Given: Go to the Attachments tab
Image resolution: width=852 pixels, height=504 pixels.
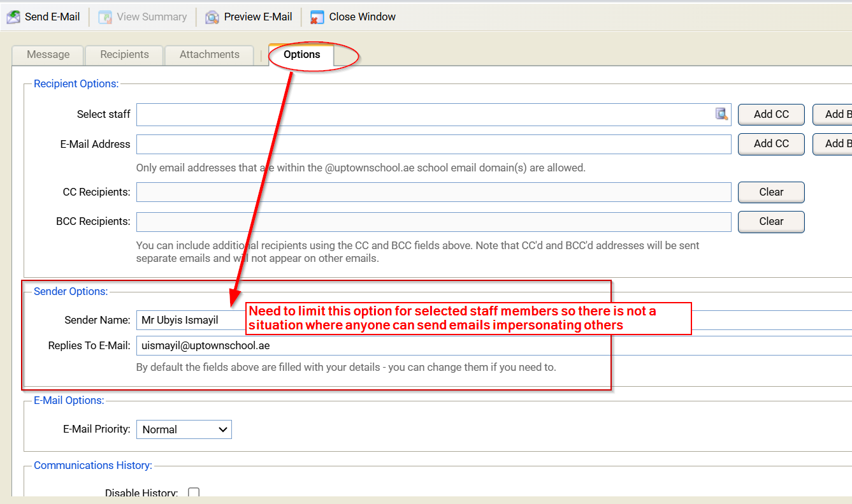Looking at the screenshot, I should (209, 55).
